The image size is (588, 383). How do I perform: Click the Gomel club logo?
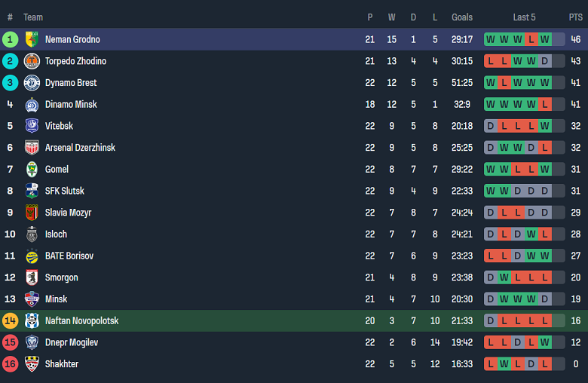32,170
